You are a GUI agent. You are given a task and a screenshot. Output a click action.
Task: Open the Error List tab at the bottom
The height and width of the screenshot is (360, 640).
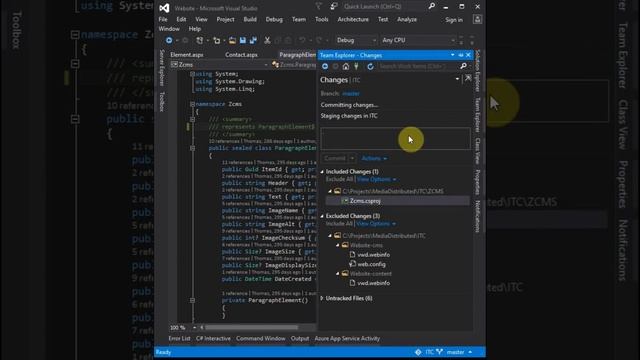179,338
